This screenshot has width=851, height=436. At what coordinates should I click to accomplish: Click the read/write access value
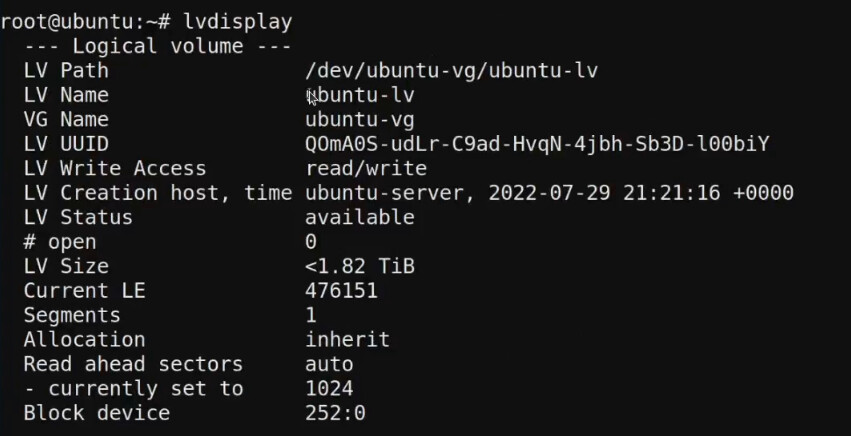pos(366,168)
